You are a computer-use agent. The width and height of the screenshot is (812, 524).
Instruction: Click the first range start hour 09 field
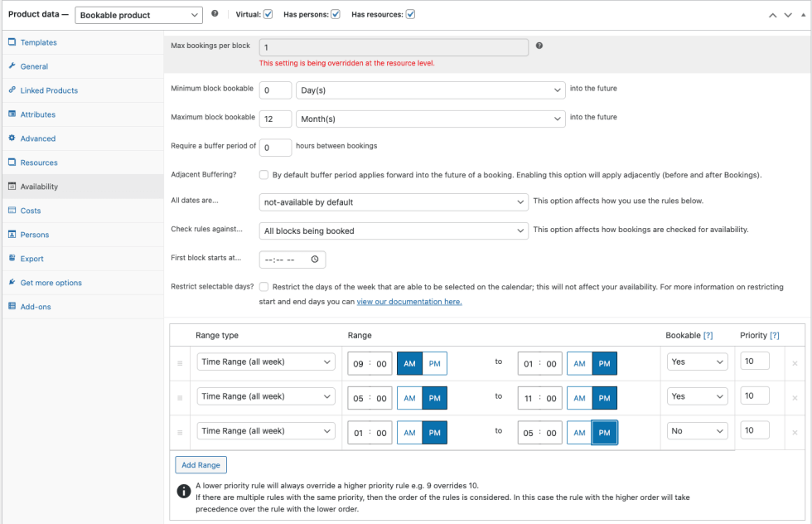coord(358,364)
